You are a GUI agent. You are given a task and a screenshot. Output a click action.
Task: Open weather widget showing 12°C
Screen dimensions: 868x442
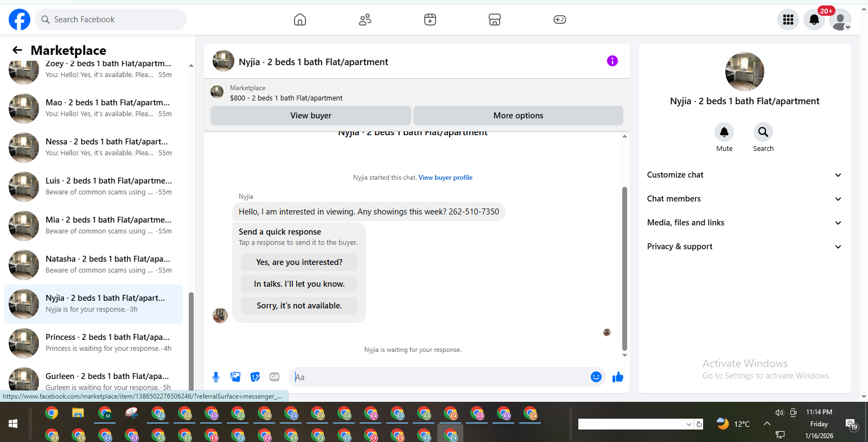tap(733, 424)
